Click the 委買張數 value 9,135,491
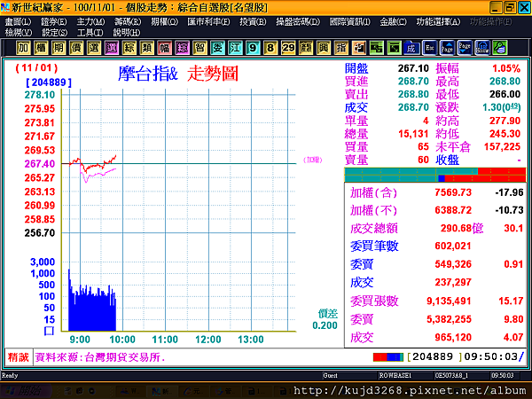Screen dimensions: 532x399 449,301
